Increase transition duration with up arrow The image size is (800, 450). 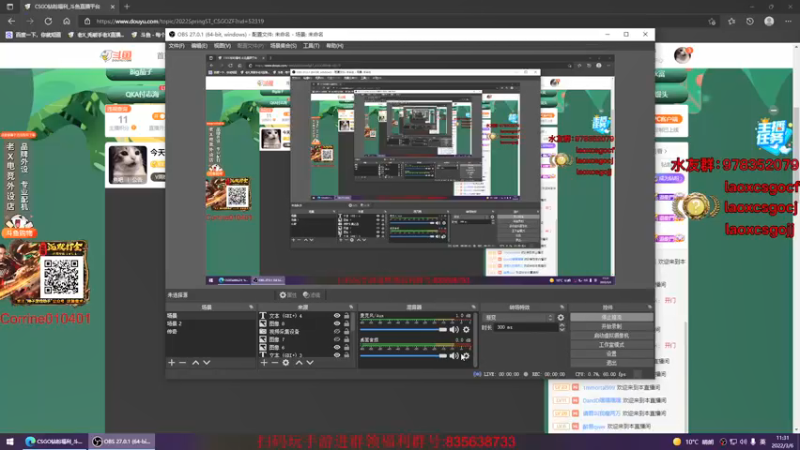562,325
